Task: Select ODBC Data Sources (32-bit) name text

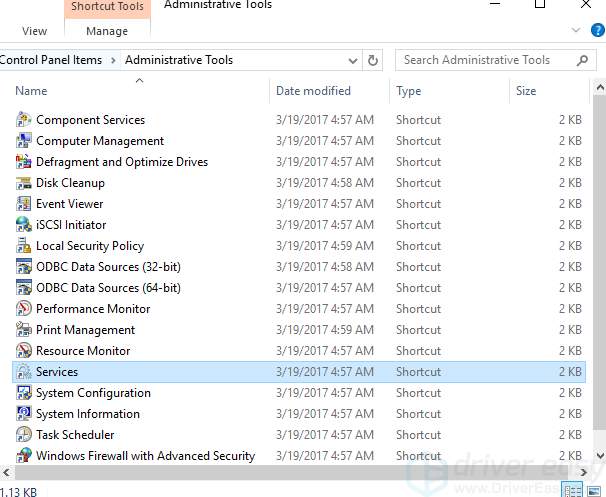Action: 109,267
